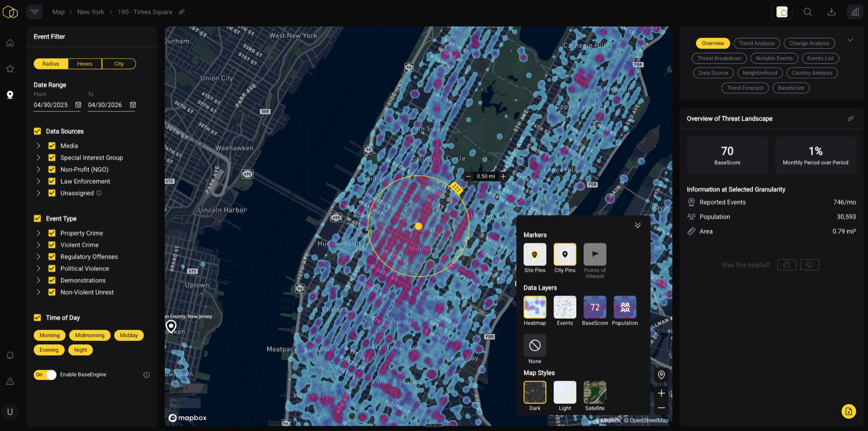Open the Notable Events tab
The width and height of the screenshot is (868, 431).
click(x=774, y=58)
